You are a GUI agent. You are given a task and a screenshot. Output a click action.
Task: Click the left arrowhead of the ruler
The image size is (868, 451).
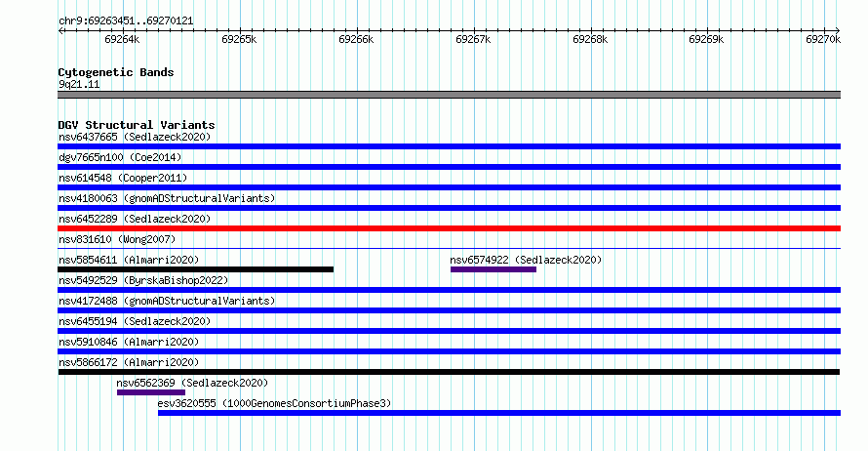coord(60,30)
